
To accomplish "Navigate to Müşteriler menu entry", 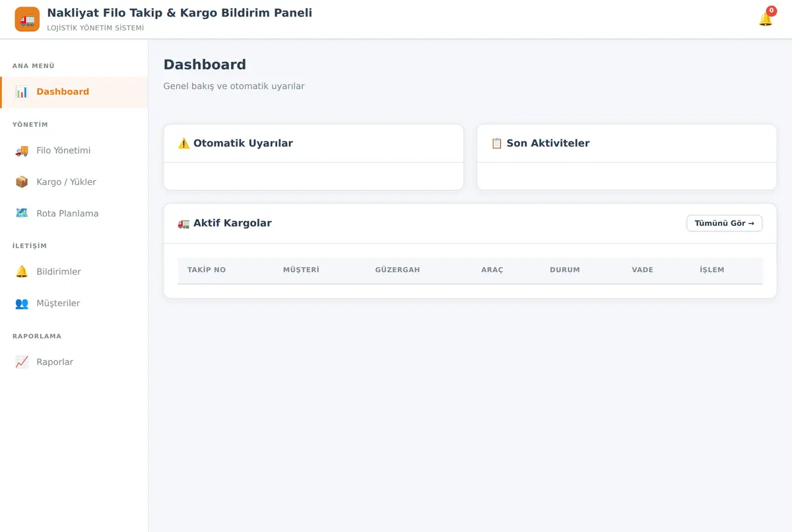I will point(74,304).
